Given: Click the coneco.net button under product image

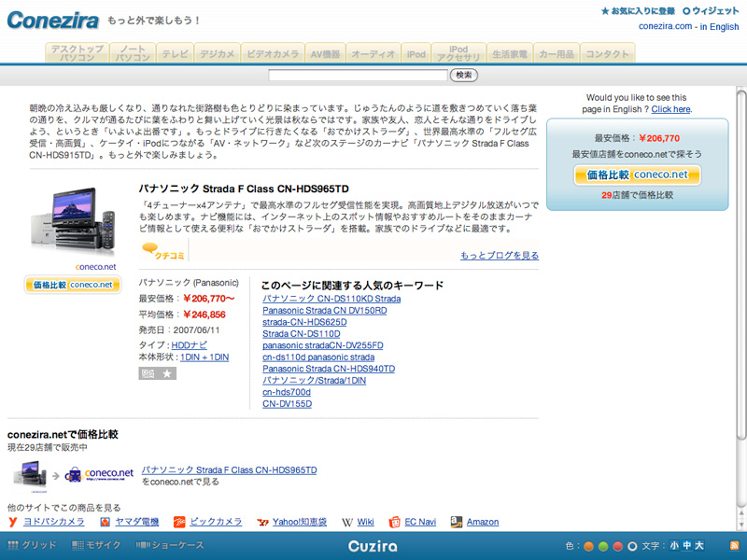Looking at the screenshot, I should tap(73, 285).
